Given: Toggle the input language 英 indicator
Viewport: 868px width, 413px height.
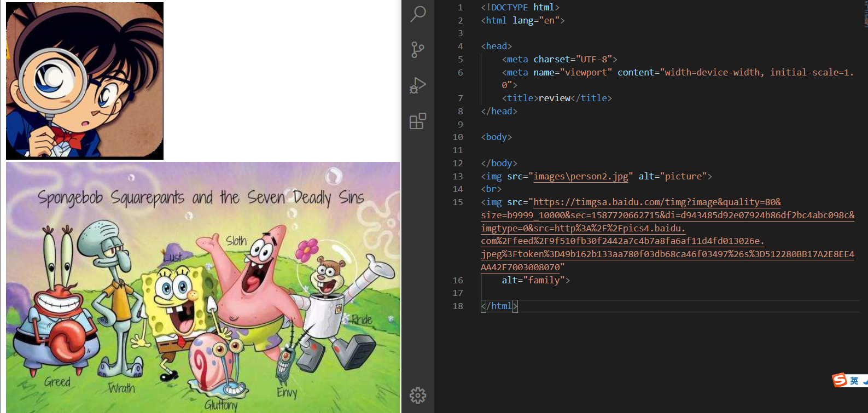Looking at the screenshot, I should 854,381.
